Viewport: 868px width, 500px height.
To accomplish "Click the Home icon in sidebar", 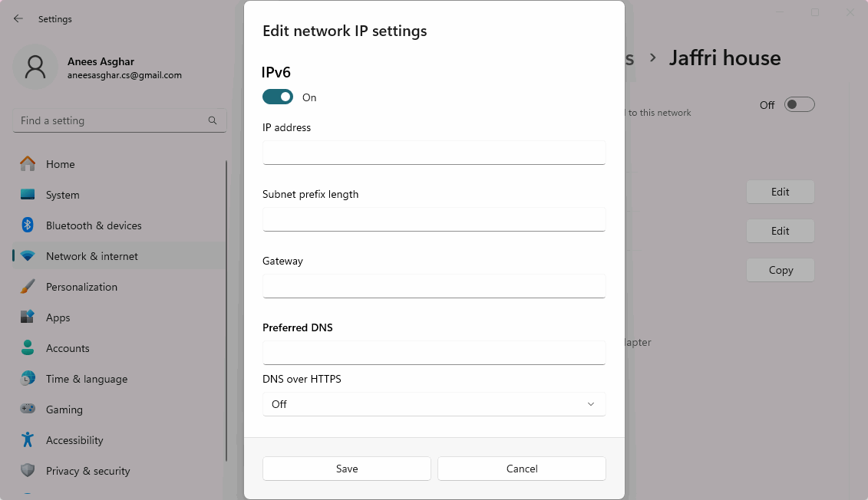I will pyautogui.click(x=28, y=164).
